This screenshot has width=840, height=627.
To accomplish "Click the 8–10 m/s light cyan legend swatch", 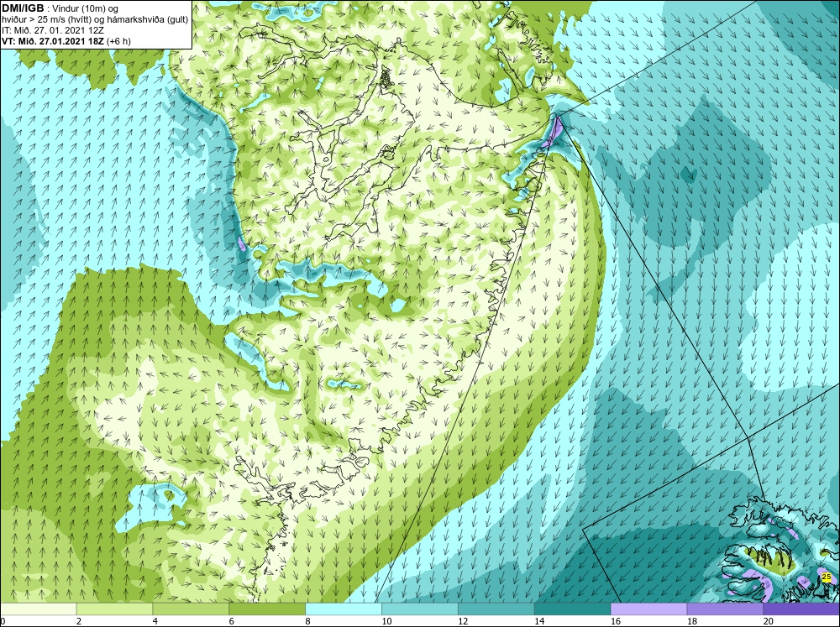I will click(344, 609).
